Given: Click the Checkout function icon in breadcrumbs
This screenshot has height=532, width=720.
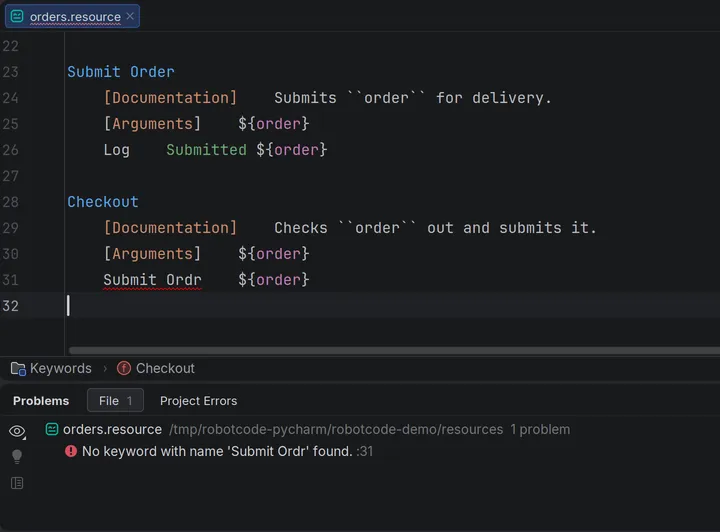Looking at the screenshot, I should pos(124,368).
